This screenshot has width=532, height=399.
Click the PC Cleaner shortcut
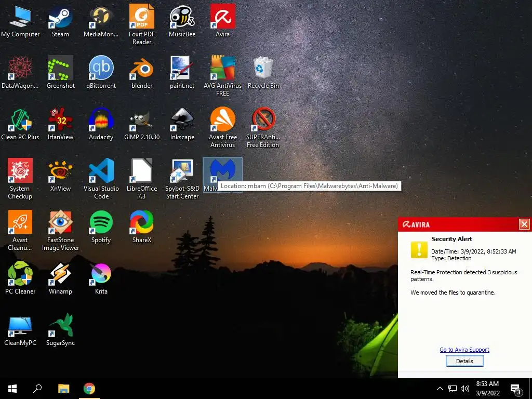tap(20, 278)
